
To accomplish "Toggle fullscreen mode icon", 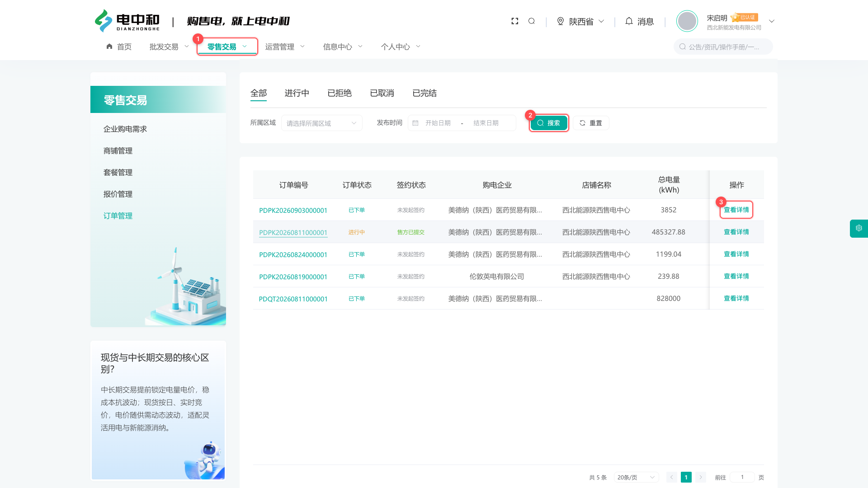I will (x=514, y=21).
